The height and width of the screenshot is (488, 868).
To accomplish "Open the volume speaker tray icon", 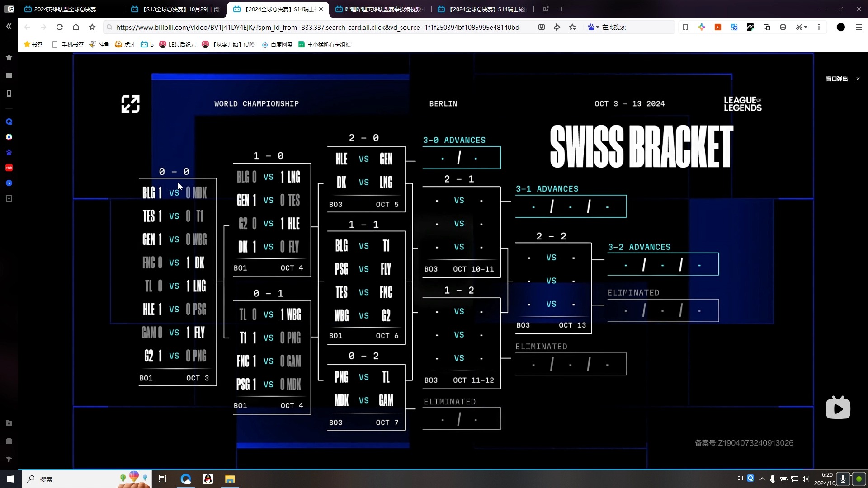I will click(806, 479).
